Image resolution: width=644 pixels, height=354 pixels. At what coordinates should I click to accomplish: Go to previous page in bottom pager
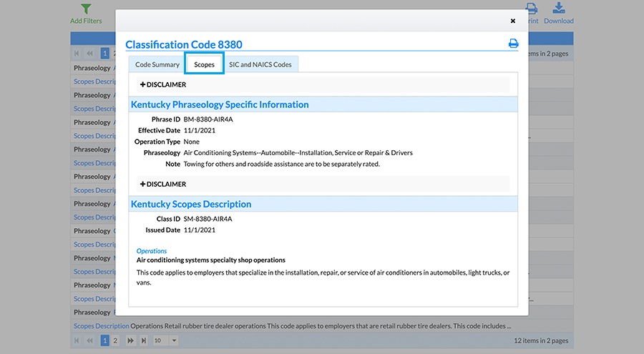click(89, 340)
